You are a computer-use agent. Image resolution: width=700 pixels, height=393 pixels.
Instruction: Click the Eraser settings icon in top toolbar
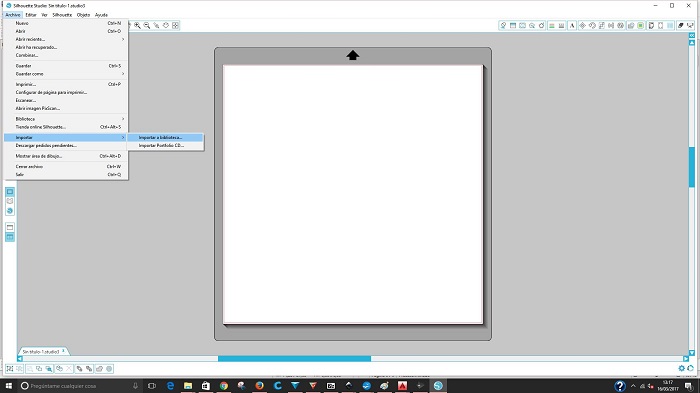[x=680, y=25]
